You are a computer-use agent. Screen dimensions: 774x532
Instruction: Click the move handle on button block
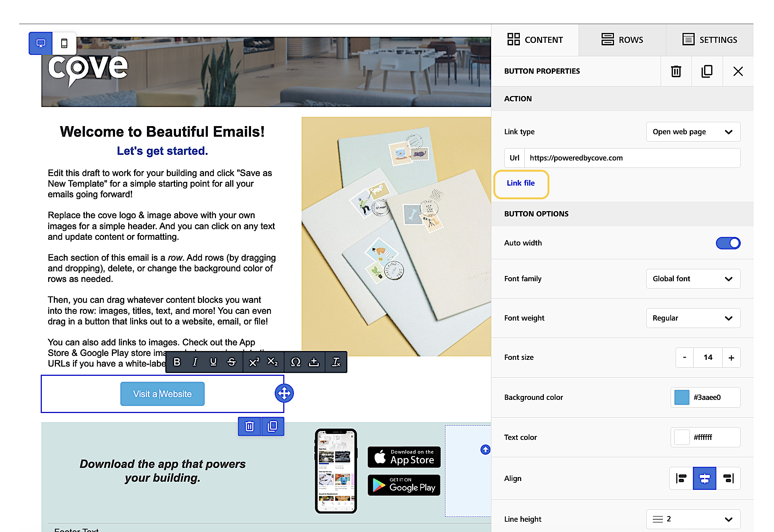(284, 393)
